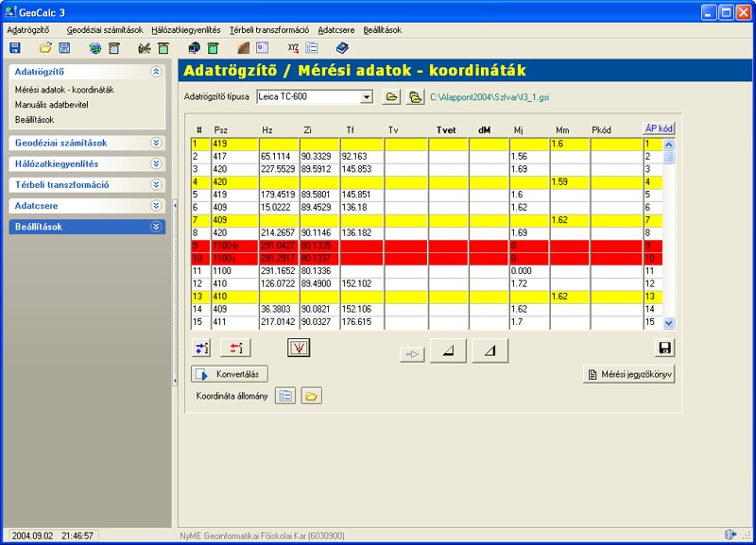Expand the Térbeli transzformáció sidebar panel
Viewport: 756px width, 545px height.
156,184
